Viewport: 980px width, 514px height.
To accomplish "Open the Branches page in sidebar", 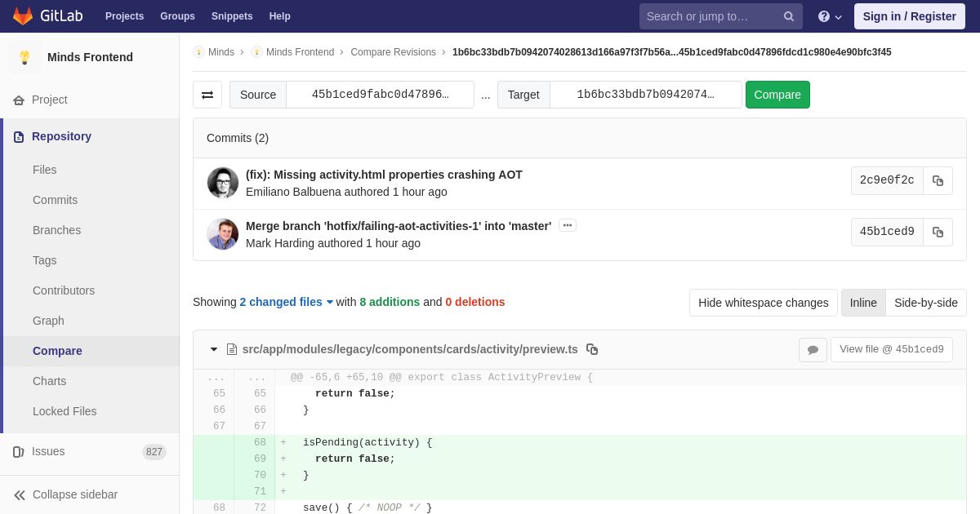I will pyautogui.click(x=56, y=230).
